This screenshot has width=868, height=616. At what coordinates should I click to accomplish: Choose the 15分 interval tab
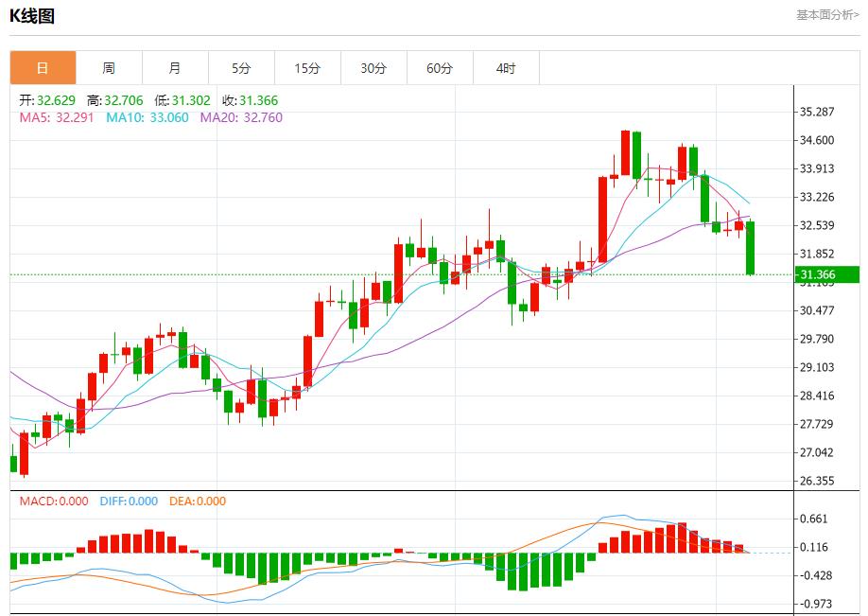pos(307,68)
